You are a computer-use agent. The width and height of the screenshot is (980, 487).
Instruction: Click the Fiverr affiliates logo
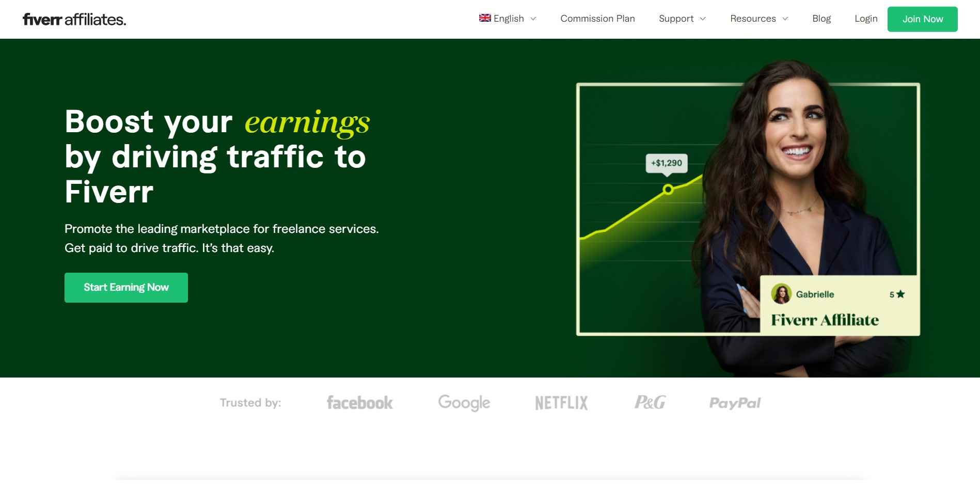tap(74, 20)
